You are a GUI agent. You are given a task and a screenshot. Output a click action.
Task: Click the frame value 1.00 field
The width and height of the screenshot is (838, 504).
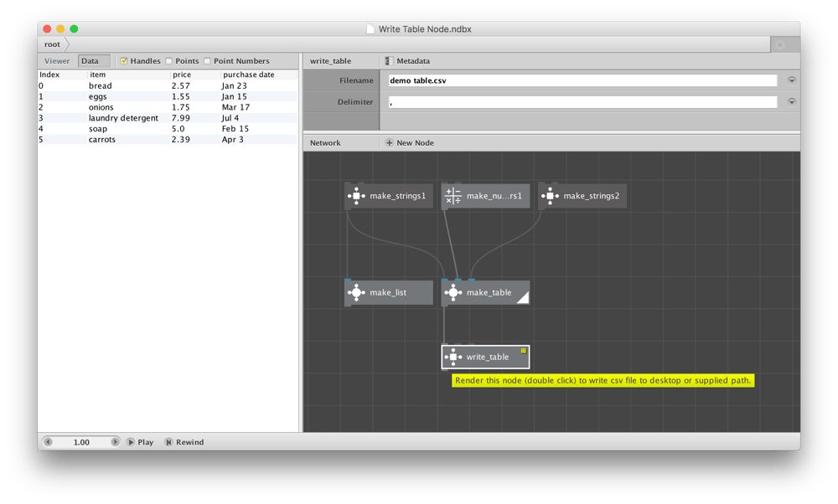[81, 442]
